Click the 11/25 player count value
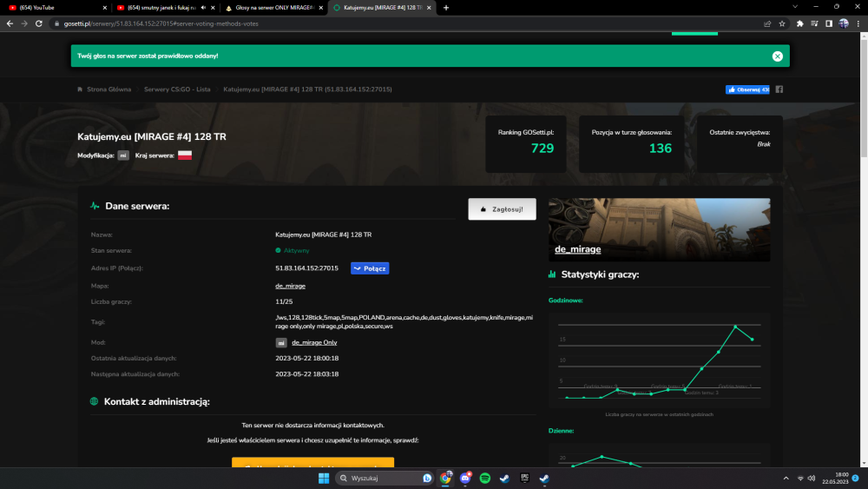Viewport: 868px width, 489px height. (x=284, y=301)
